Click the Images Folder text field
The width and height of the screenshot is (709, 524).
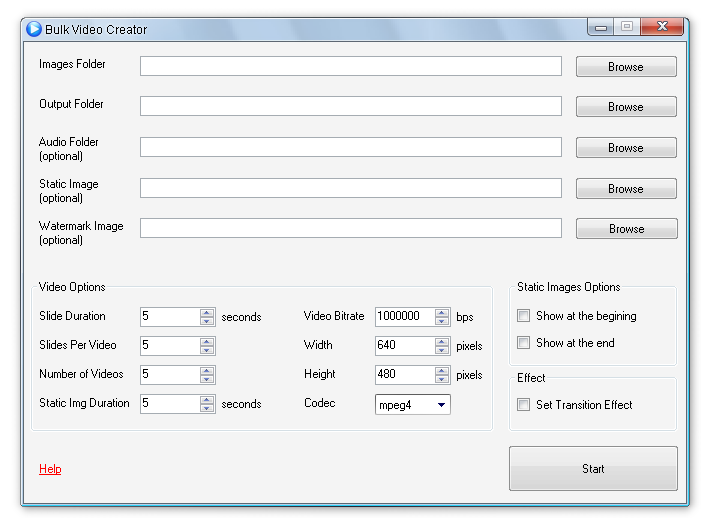(x=350, y=66)
